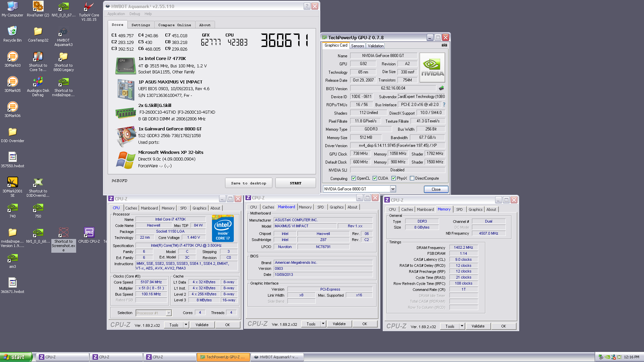
Task: Open Shortcut to Core Temp icon
Action: (x=38, y=61)
